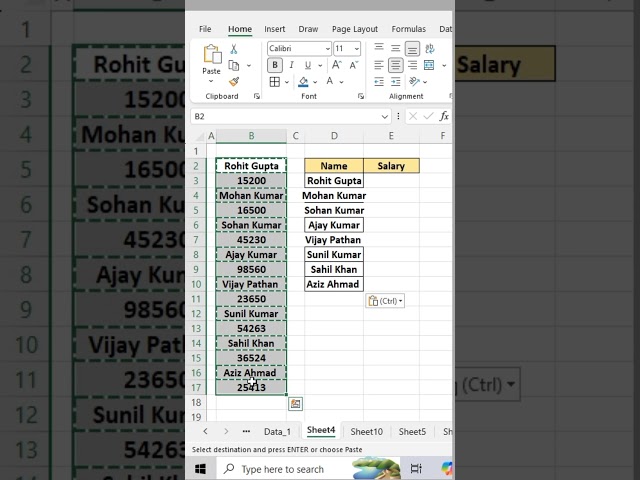
Task: Increase font size with larger A icon
Action: [x=337, y=65]
